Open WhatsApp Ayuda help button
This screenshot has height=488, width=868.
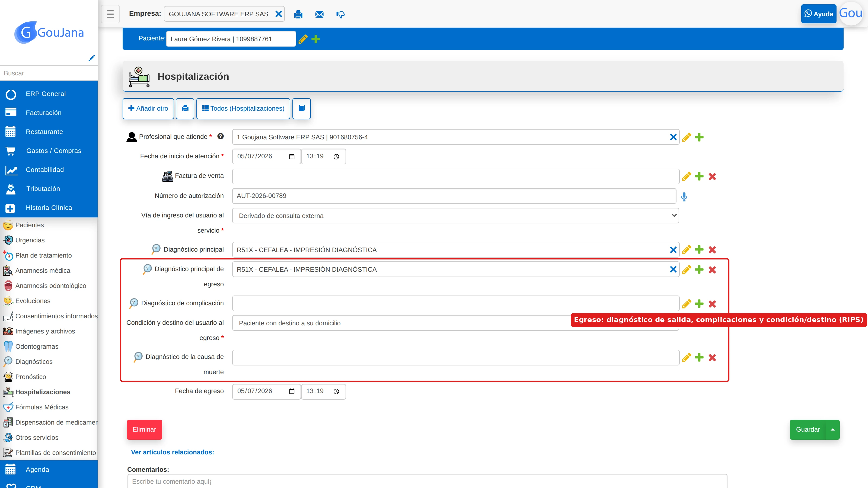pos(818,14)
